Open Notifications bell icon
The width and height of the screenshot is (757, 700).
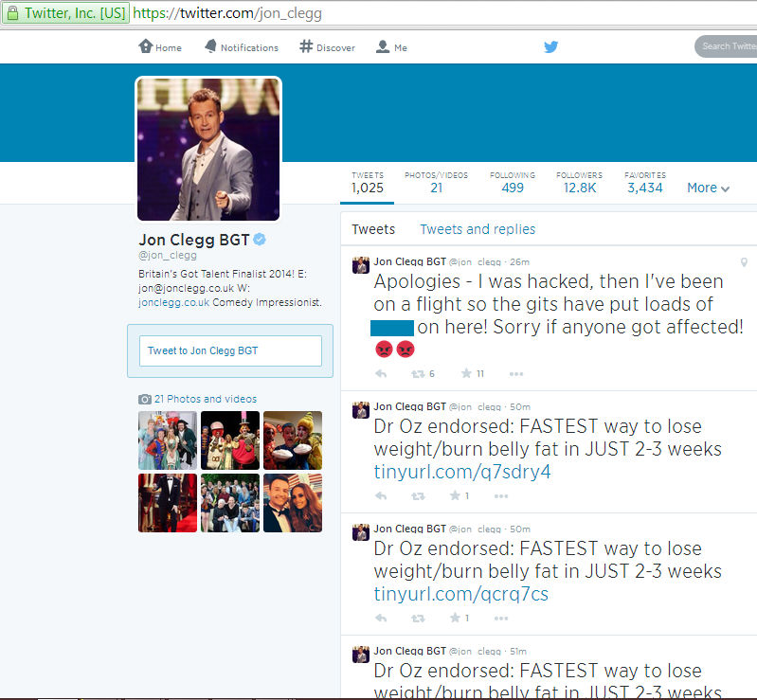pos(210,46)
